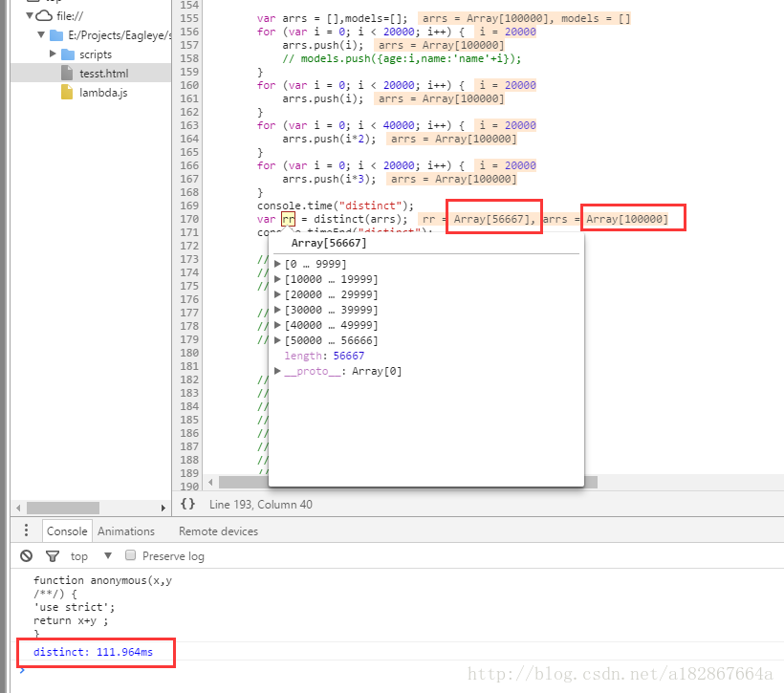This screenshot has height=693, width=784.
Task: Expand the scripts folder
Action: 53,54
